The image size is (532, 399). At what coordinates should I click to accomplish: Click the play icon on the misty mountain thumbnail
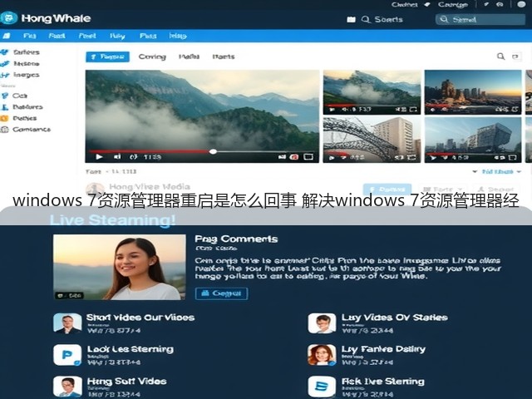[x=332, y=110]
